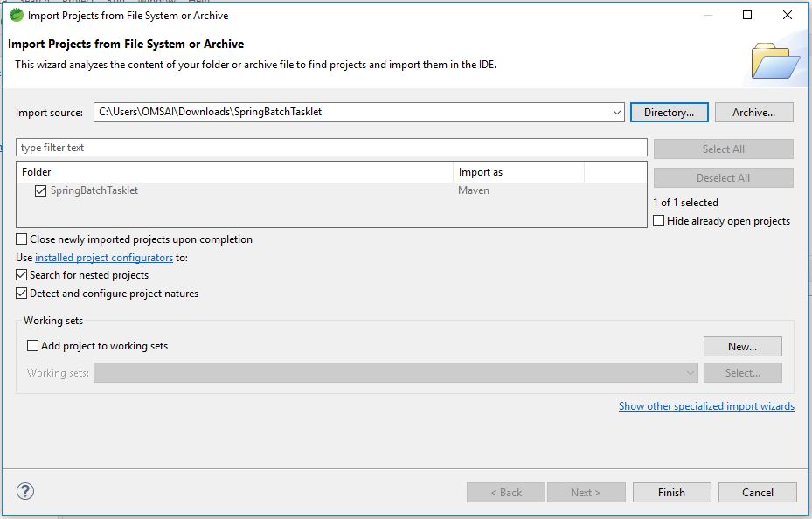Click the help question mark icon

pos(24,491)
